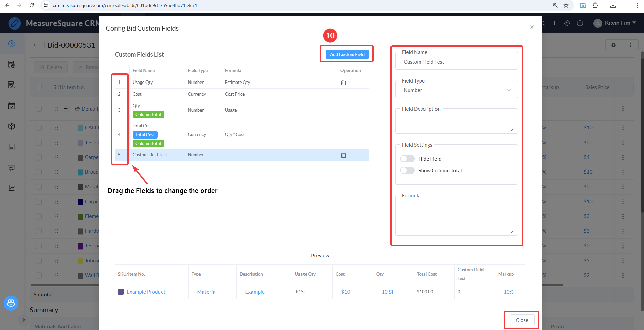Open the products cube sidebar icon
644x330 pixels.
click(x=12, y=126)
